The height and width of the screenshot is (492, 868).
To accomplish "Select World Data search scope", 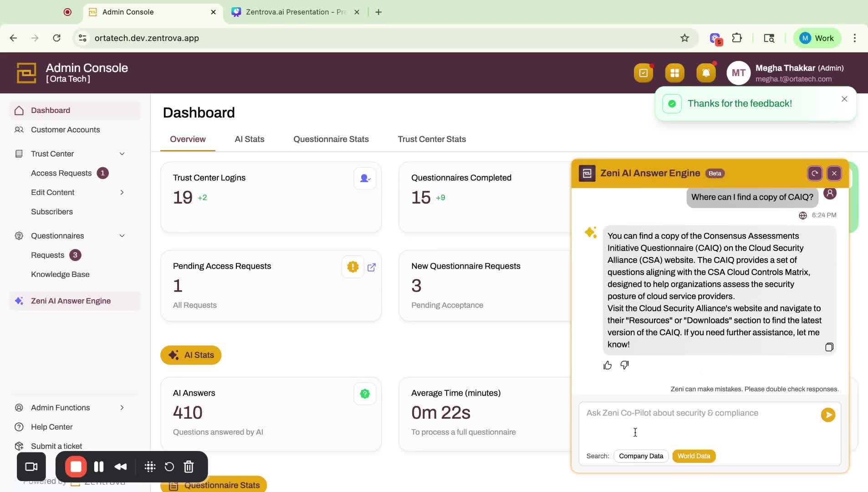I will [x=694, y=456].
